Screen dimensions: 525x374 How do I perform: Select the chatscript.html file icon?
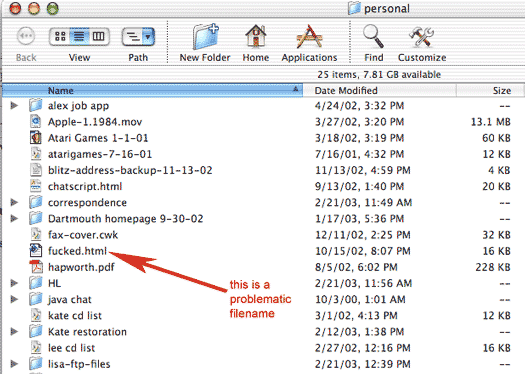35,186
